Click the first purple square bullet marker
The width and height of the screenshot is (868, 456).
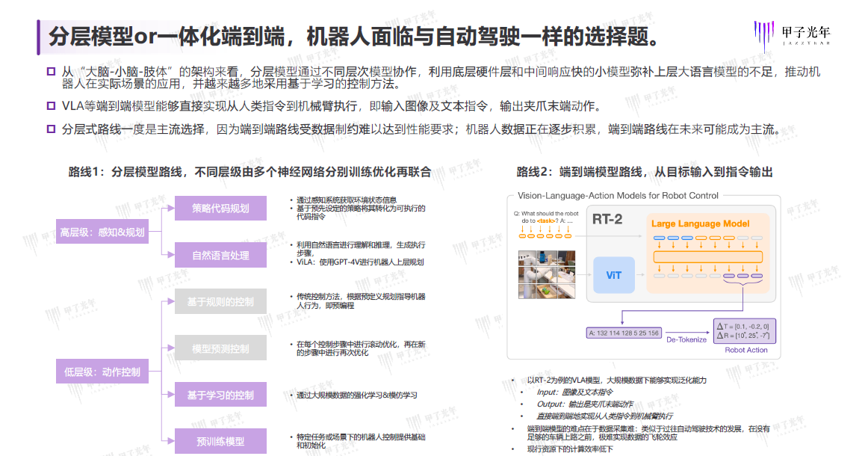pyautogui.click(x=52, y=72)
